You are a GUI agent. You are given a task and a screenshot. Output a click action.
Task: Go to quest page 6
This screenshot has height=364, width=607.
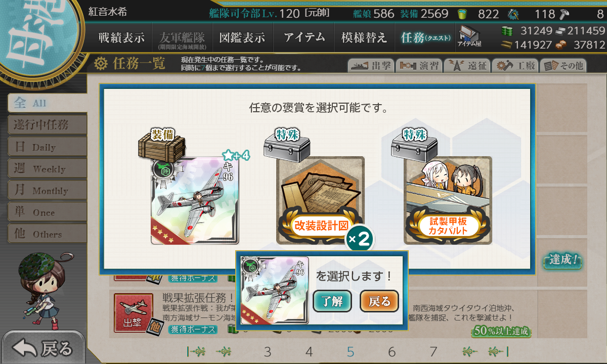pos(392,352)
